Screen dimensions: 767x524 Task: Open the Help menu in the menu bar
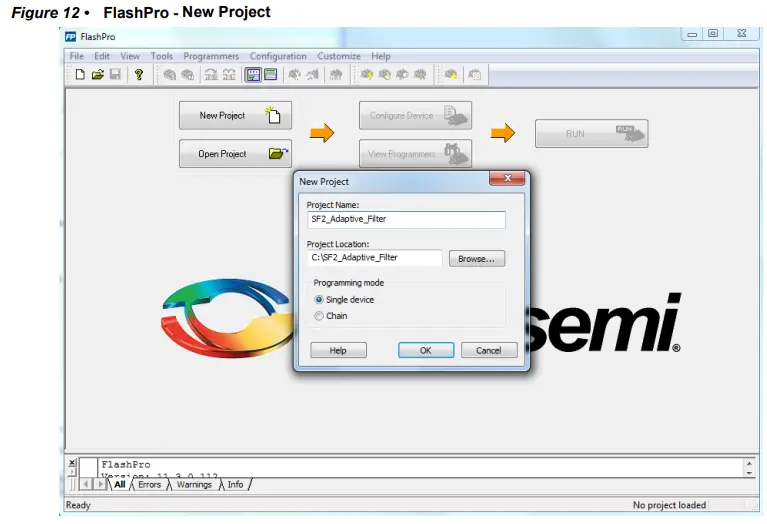click(381, 56)
